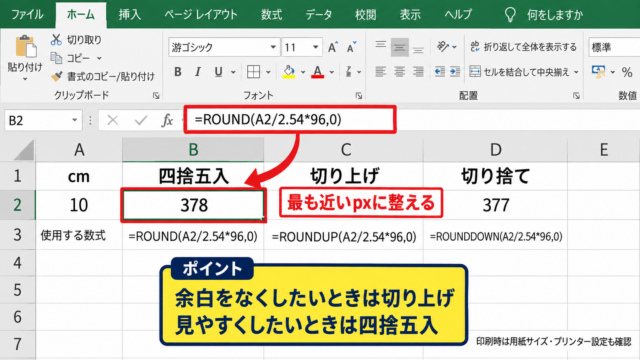Open Name Box dropdown arrow
This screenshot has height=360, width=640.
75,120
